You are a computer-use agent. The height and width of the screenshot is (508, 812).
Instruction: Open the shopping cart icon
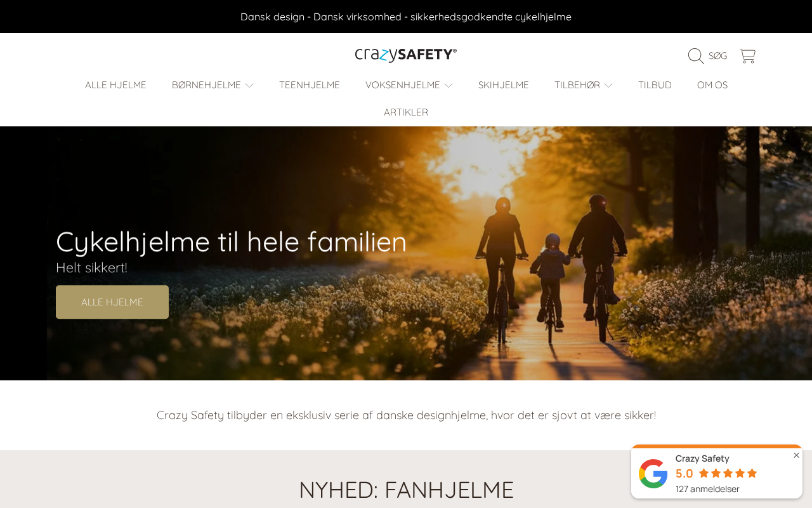(748, 56)
